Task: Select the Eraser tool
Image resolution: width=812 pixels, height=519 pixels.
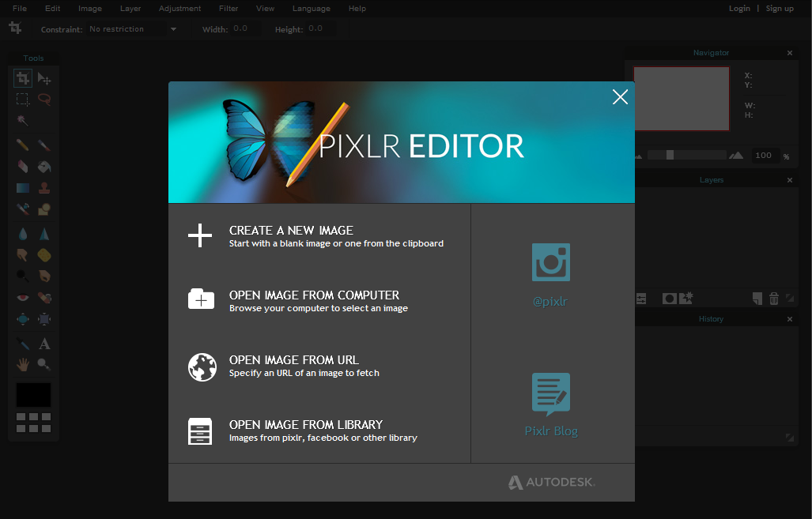Action: point(23,166)
